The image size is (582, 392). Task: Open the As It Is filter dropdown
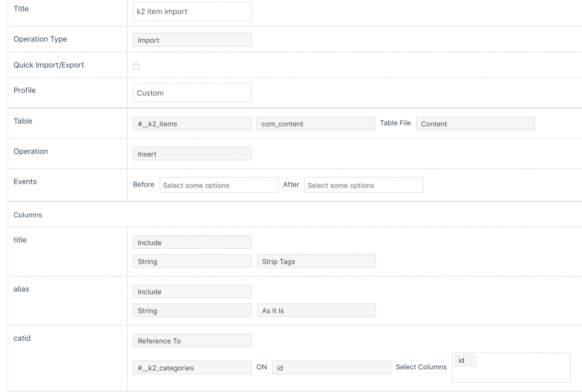[316, 310]
